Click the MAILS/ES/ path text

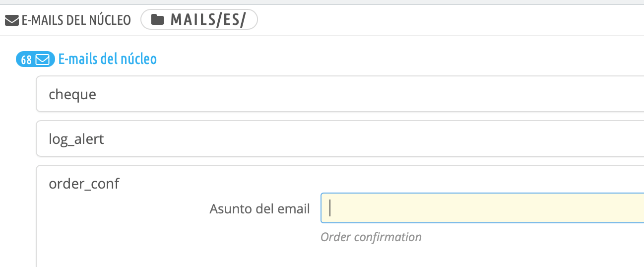click(x=208, y=20)
